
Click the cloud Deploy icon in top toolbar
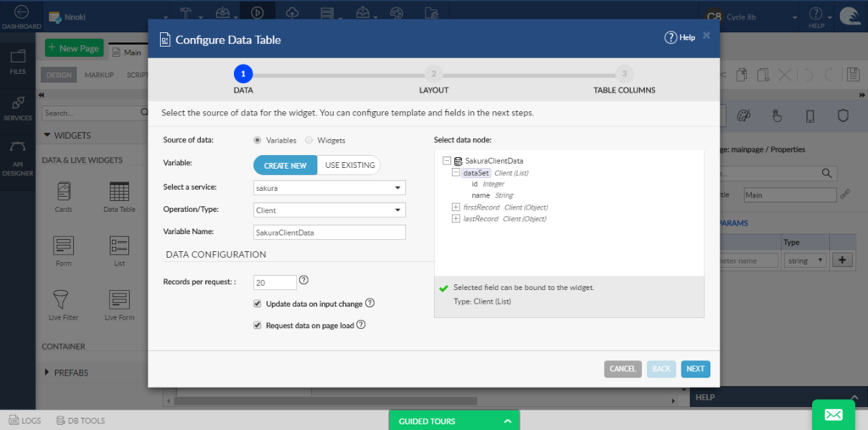[x=292, y=13]
